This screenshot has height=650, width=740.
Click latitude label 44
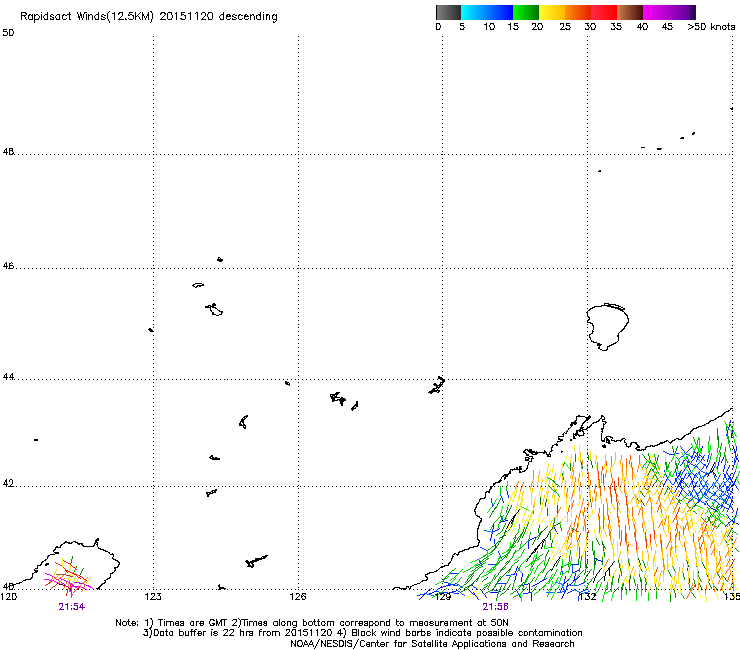point(8,377)
